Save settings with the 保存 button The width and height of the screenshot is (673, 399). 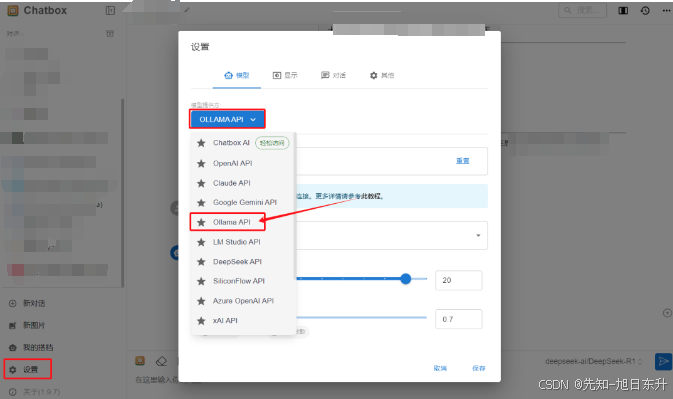click(x=479, y=368)
